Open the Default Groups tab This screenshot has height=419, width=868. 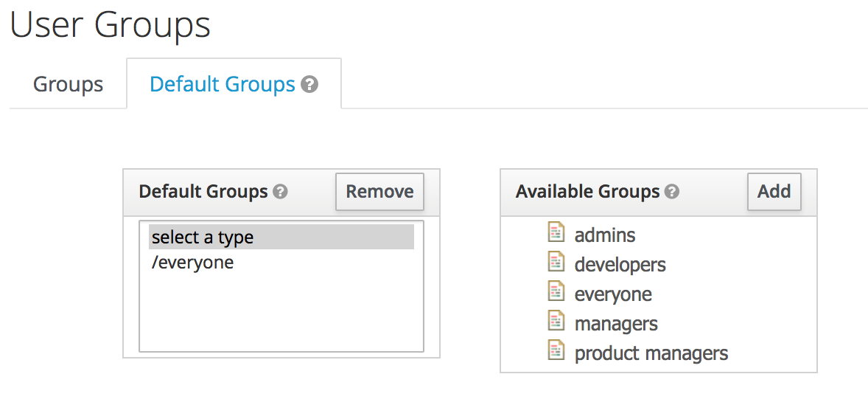point(222,84)
